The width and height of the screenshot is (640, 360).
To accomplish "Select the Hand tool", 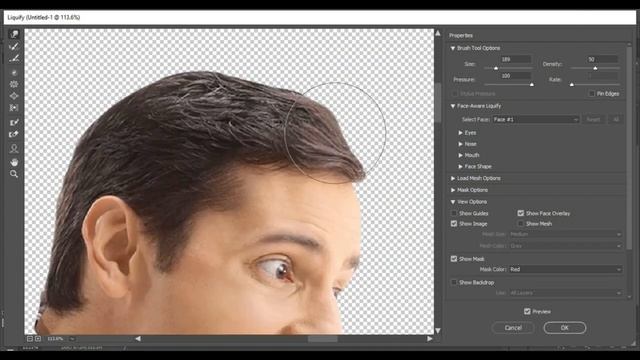I will click(14, 162).
